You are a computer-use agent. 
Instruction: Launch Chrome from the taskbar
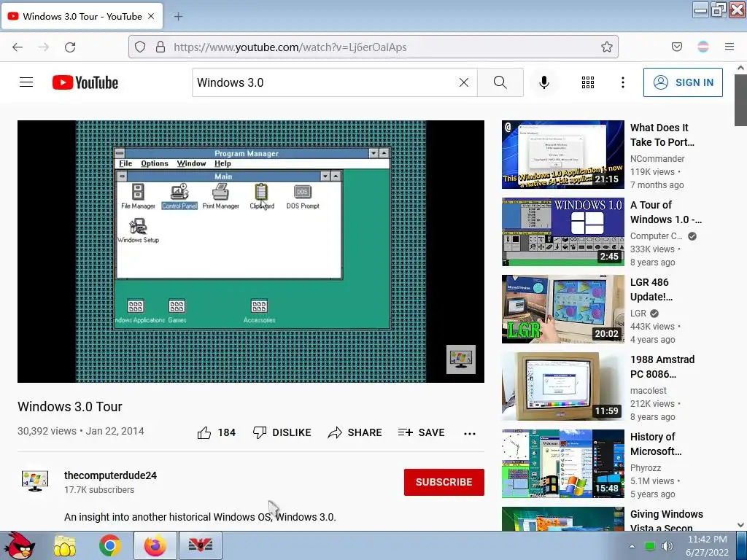click(109, 545)
